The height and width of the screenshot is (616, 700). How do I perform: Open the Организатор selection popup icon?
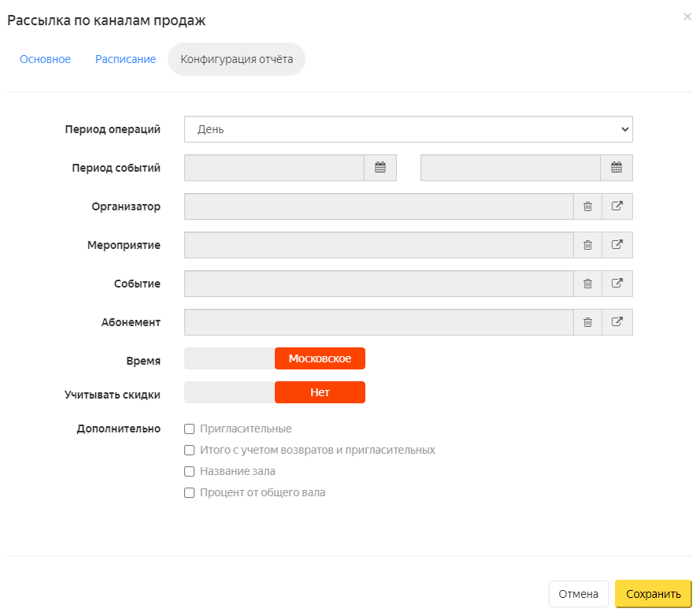point(617,206)
